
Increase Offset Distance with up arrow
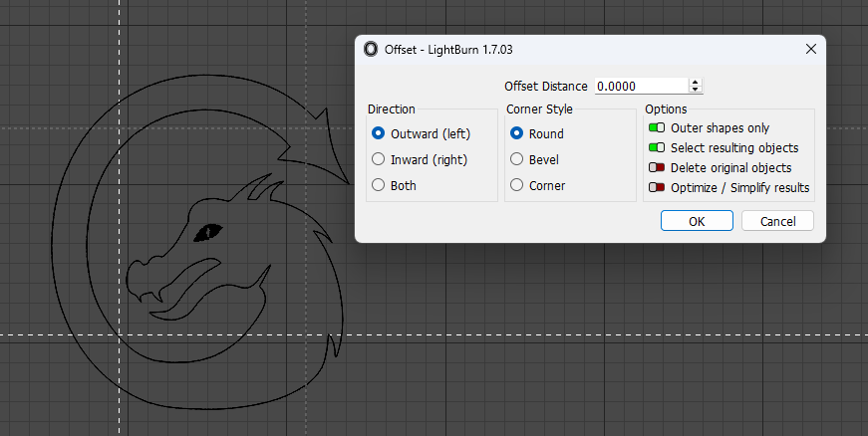[x=696, y=83]
